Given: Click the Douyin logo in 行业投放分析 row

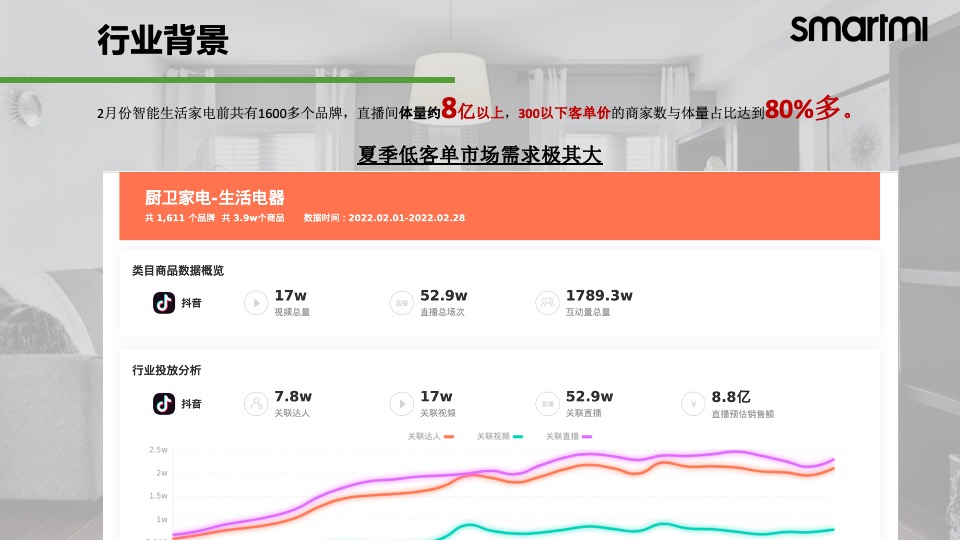Looking at the screenshot, I should click(163, 404).
